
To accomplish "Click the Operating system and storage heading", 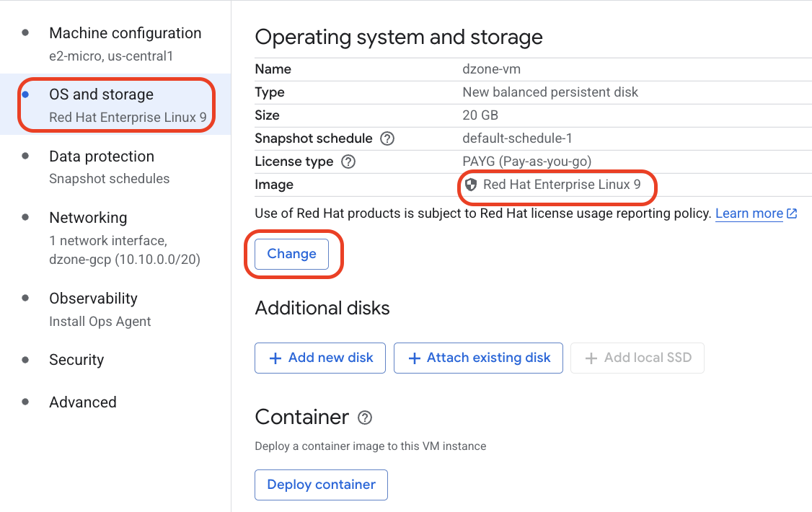I will click(399, 37).
